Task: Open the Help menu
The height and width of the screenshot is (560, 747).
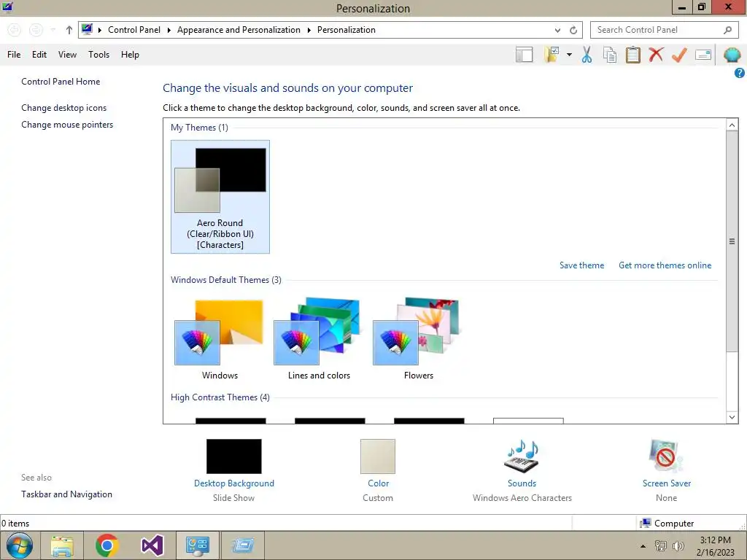Action: coord(130,54)
